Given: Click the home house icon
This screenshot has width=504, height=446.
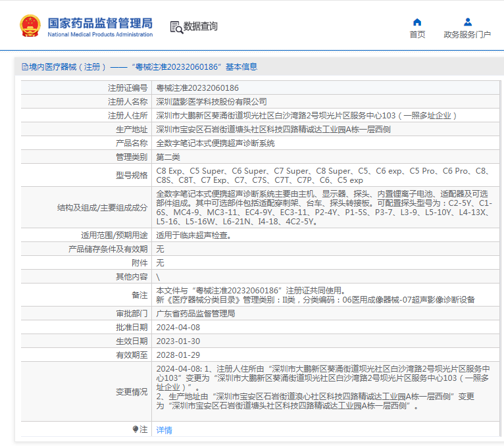Looking at the screenshot, I should tap(417, 22).
